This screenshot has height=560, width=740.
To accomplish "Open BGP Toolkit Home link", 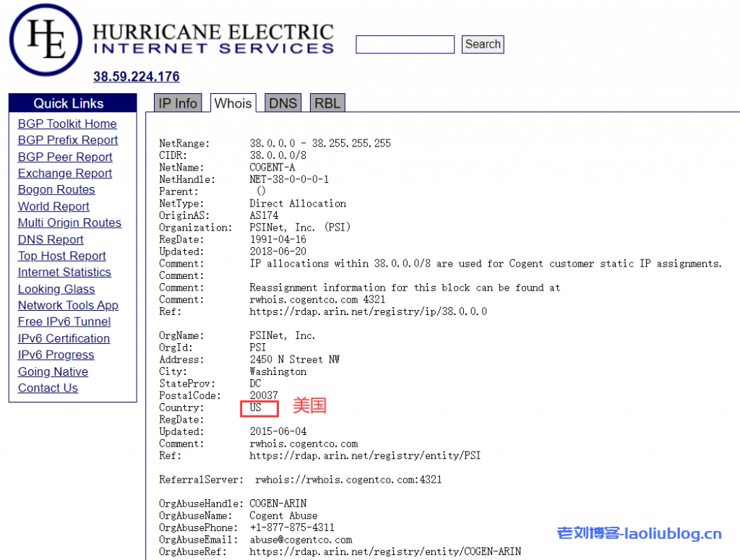I will [x=67, y=124].
